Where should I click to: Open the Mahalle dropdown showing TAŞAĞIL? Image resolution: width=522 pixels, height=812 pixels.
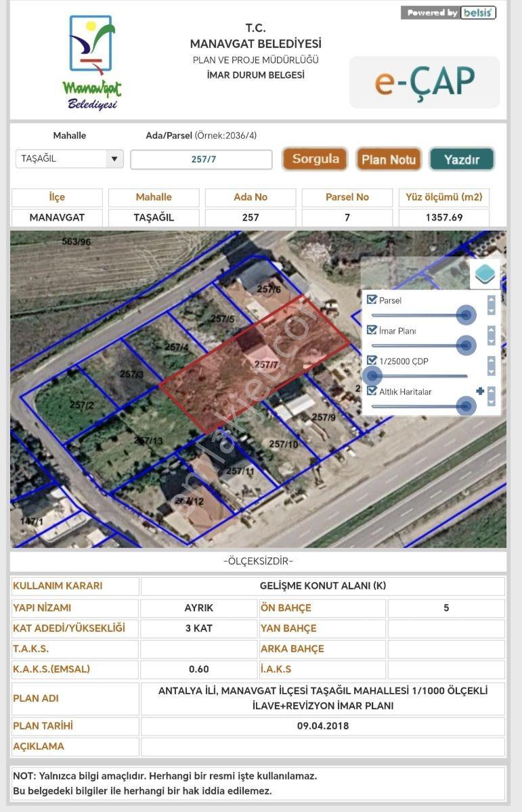click(x=70, y=159)
